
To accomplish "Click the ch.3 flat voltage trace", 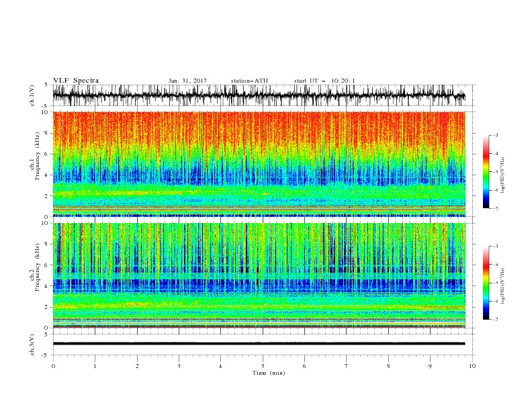I will coord(259,344).
